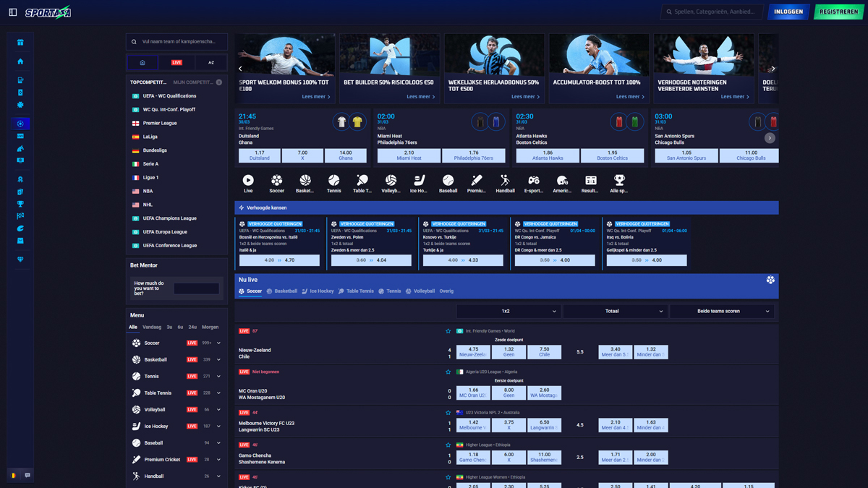
Task: Open the 1x2 market dropdown
Action: click(509, 311)
